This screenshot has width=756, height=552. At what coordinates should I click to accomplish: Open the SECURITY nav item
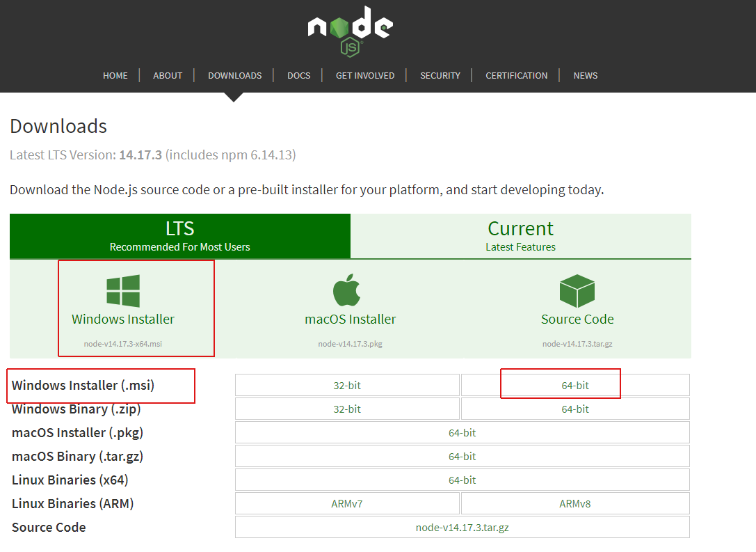pyautogui.click(x=440, y=76)
